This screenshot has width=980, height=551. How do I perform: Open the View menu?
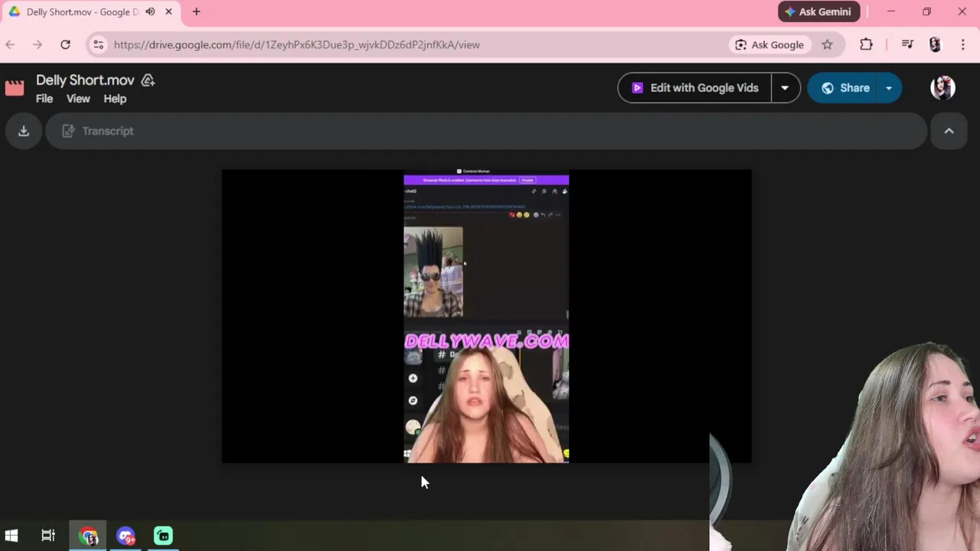(78, 99)
